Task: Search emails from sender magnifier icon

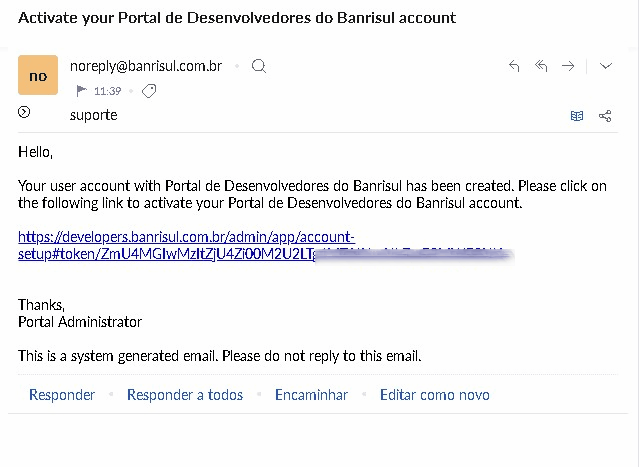Action: point(259,66)
